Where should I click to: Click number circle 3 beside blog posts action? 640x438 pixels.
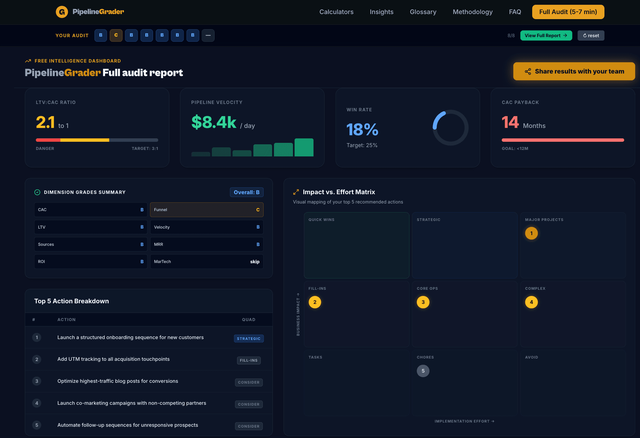(x=37, y=381)
